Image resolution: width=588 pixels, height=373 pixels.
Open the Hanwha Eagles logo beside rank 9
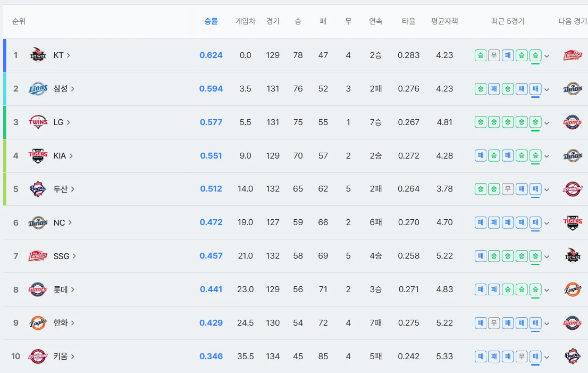(x=38, y=322)
